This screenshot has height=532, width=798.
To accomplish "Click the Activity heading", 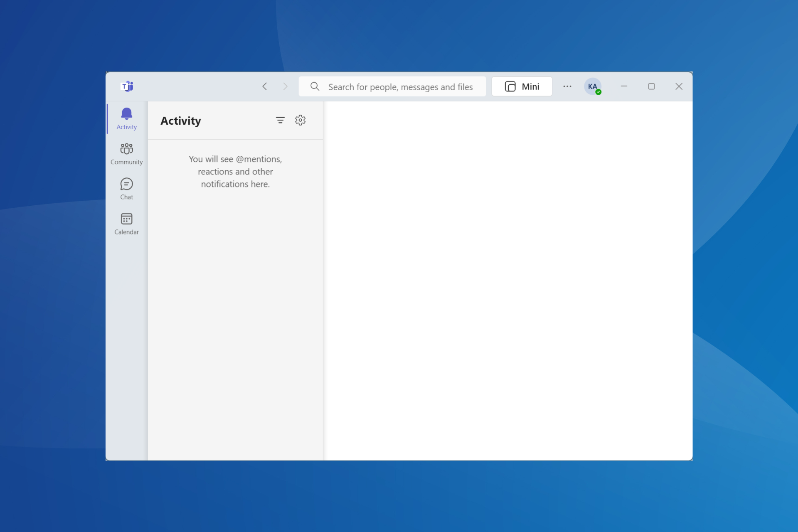I will coord(181,121).
